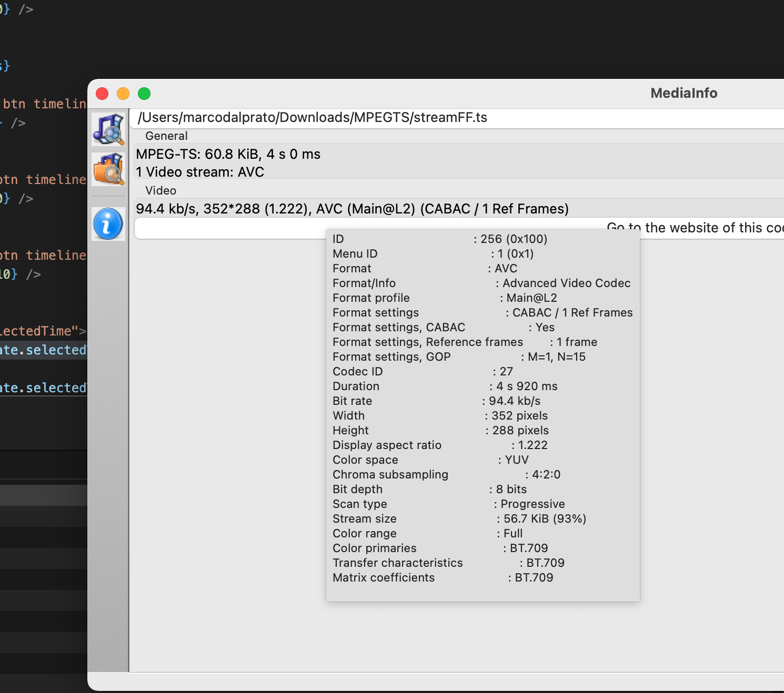Screen dimensions: 784x693
Task: Click the Video section header
Action: [160, 190]
